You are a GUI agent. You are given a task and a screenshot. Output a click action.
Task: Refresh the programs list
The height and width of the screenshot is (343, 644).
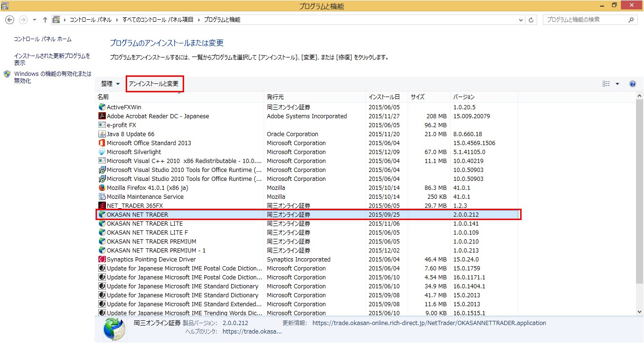531,20
